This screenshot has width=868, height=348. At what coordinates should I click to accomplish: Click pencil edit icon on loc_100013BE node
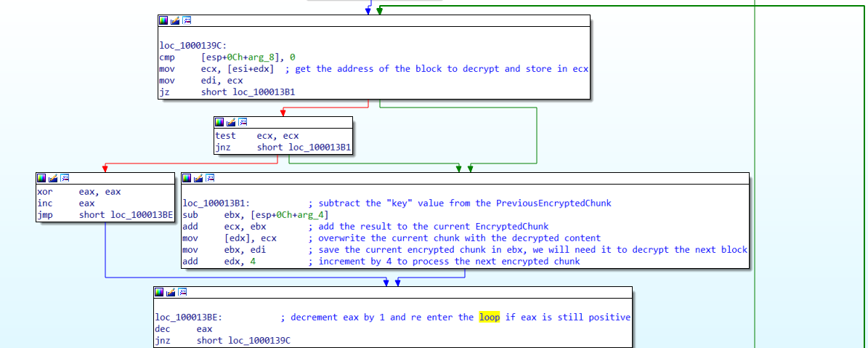click(171, 292)
